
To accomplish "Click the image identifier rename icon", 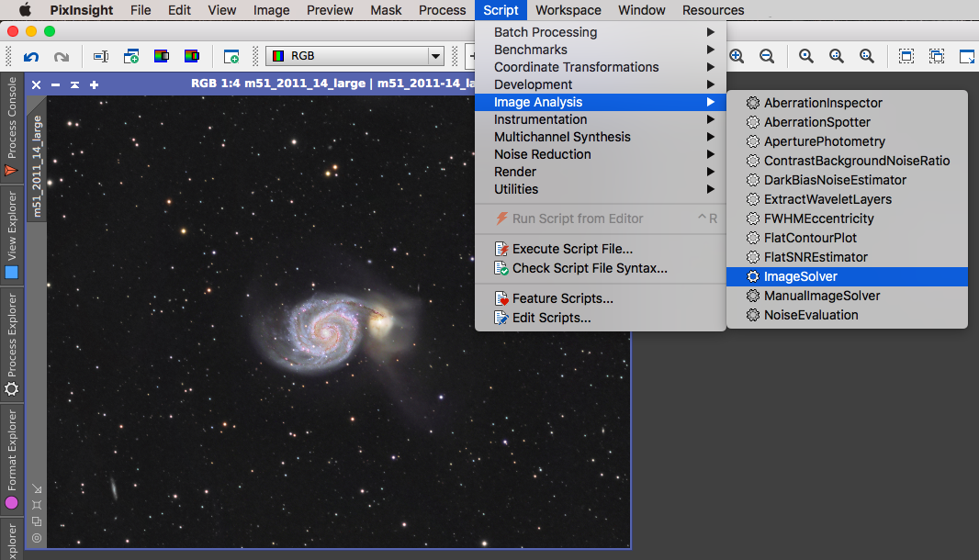I will point(101,57).
